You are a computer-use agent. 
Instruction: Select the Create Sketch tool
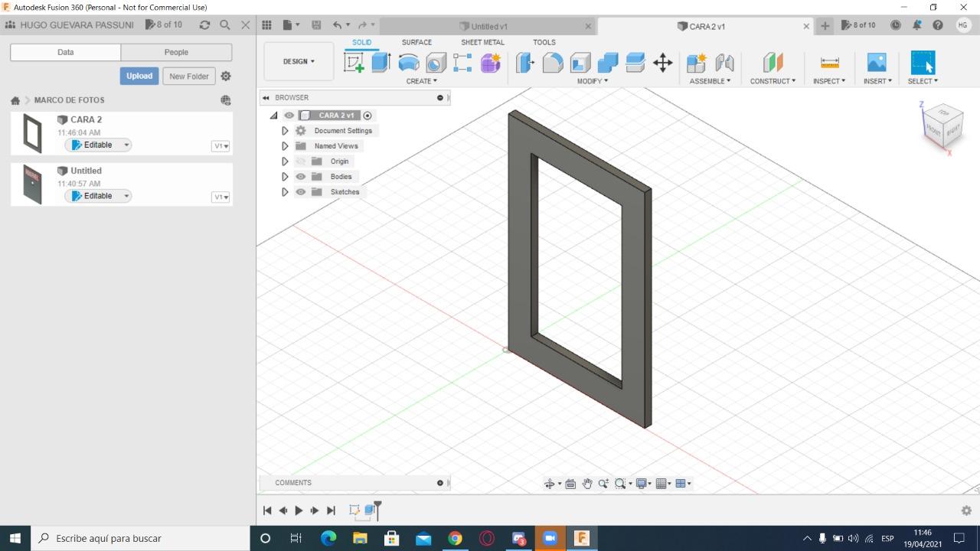(x=354, y=63)
